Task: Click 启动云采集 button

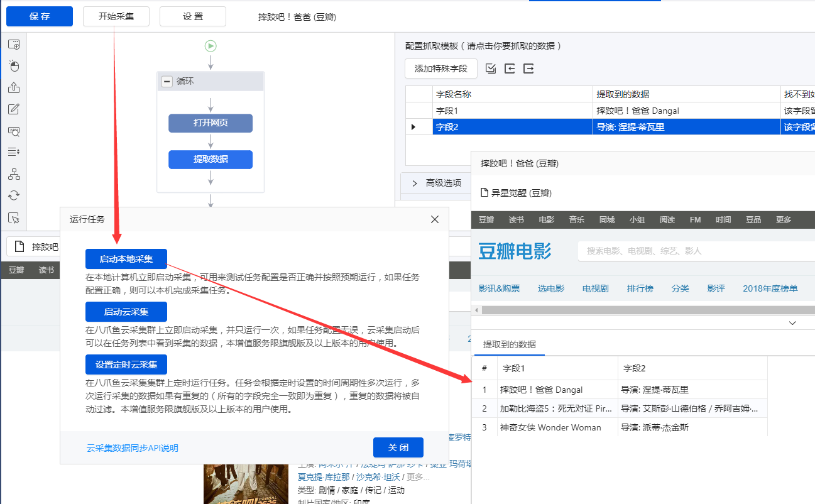Action: [126, 312]
